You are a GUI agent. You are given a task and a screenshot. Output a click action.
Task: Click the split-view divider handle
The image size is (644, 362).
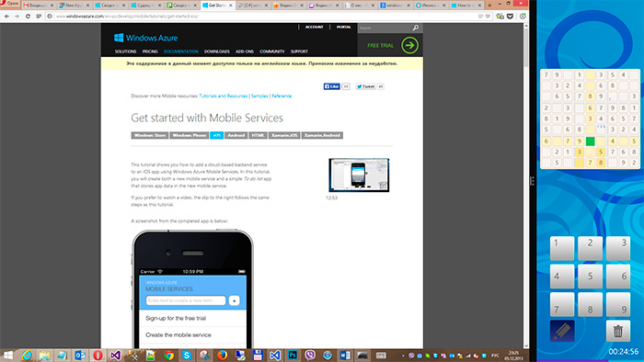coord(532,181)
